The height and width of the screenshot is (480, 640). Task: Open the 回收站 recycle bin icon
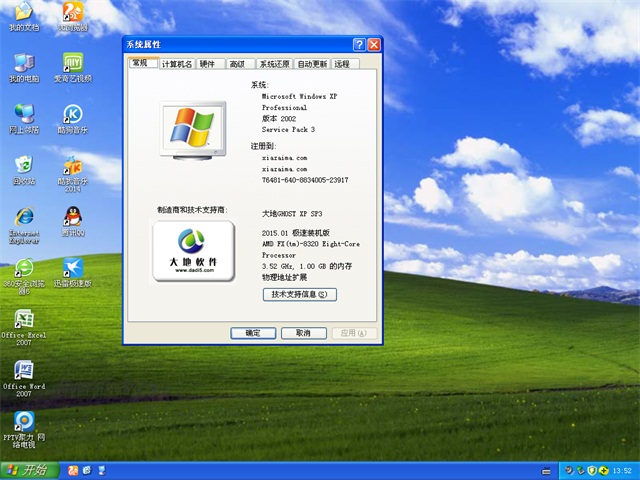pyautogui.click(x=23, y=166)
